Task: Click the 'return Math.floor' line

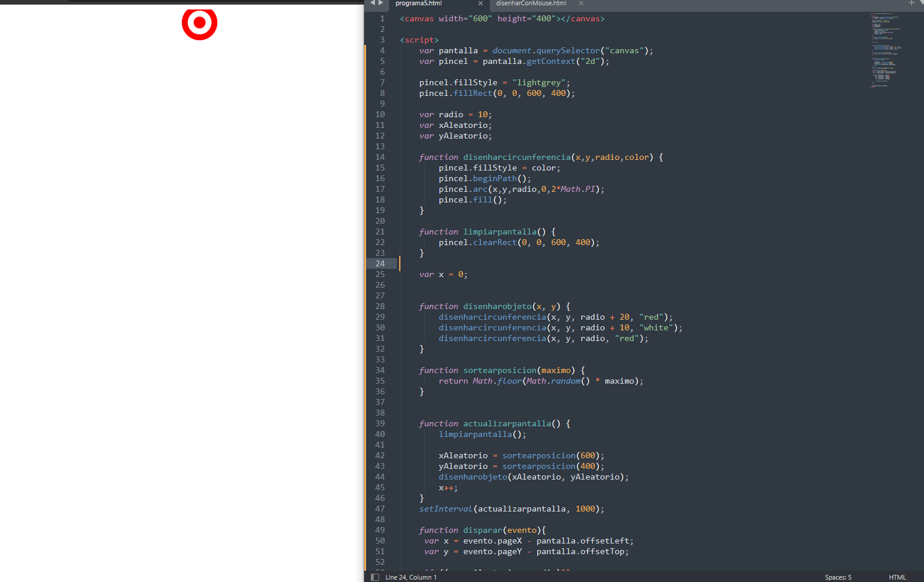Action: coord(541,381)
